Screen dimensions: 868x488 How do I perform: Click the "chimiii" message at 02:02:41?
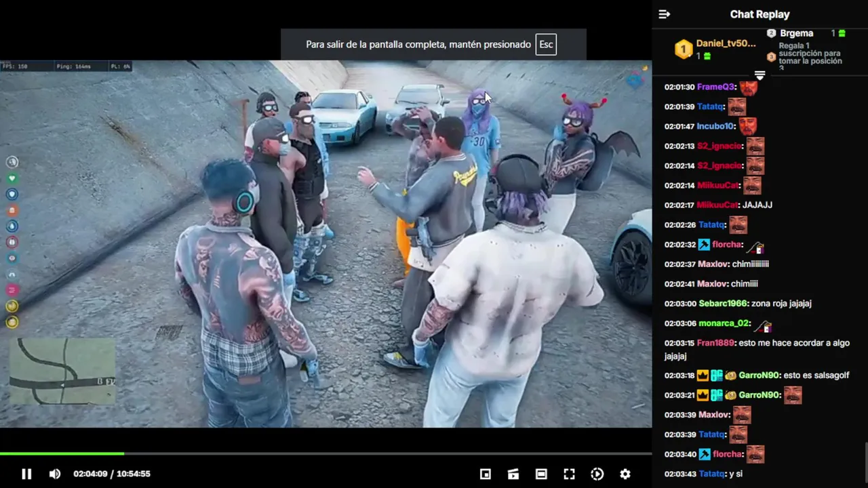coord(745,283)
